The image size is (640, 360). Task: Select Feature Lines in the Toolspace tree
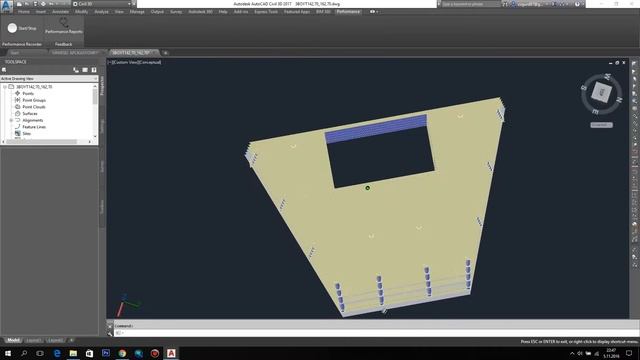[34, 127]
